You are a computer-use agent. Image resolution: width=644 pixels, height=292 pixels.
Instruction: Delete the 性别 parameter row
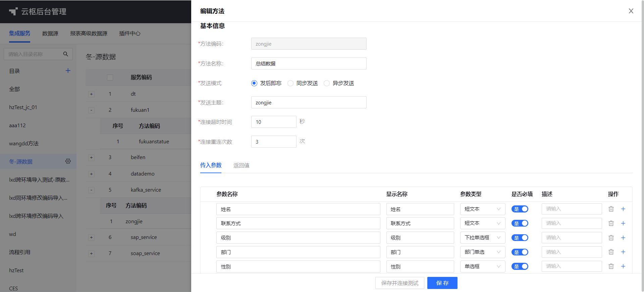pyautogui.click(x=611, y=266)
